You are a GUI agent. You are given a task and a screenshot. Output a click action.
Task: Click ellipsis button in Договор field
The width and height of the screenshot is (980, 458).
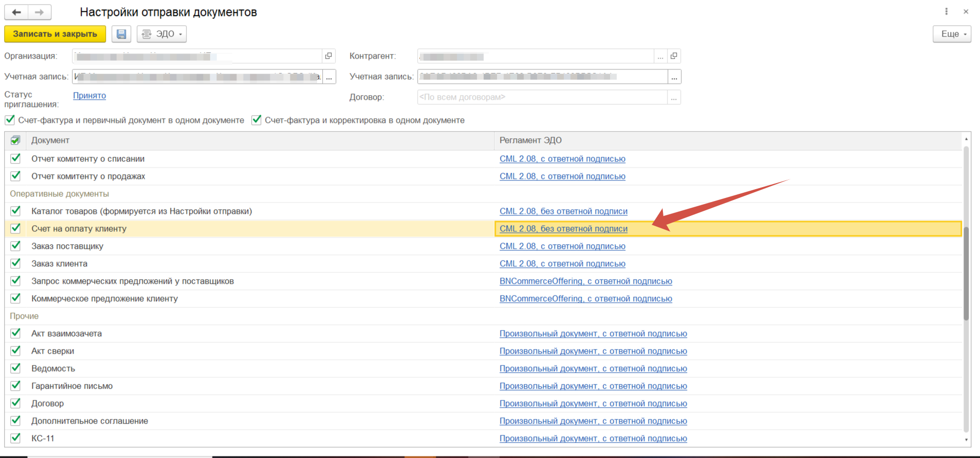pos(674,97)
